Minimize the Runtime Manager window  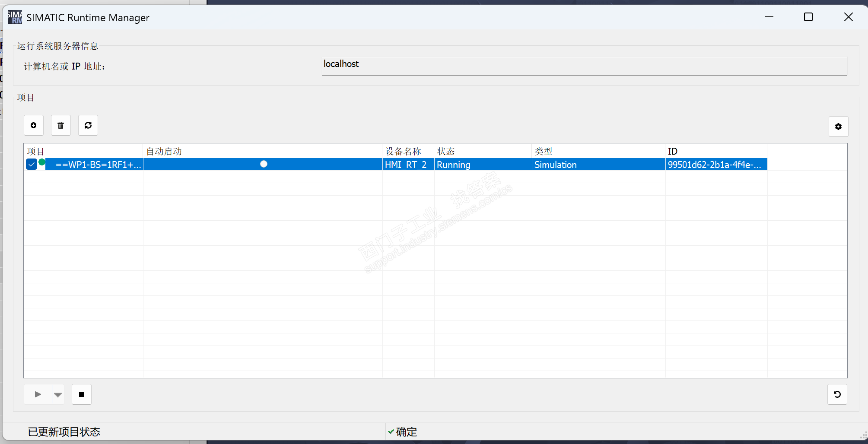pyautogui.click(x=769, y=17)
